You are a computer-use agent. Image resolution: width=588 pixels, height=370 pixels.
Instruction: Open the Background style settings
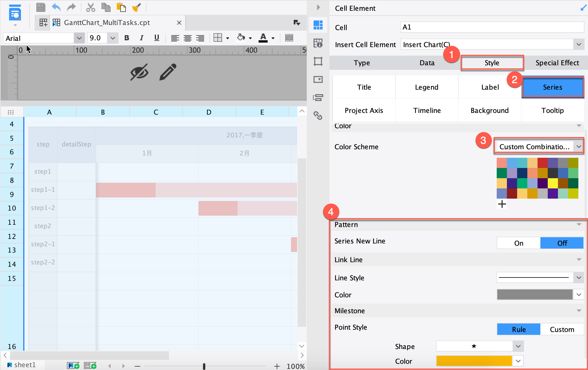[x=490, y=110]
